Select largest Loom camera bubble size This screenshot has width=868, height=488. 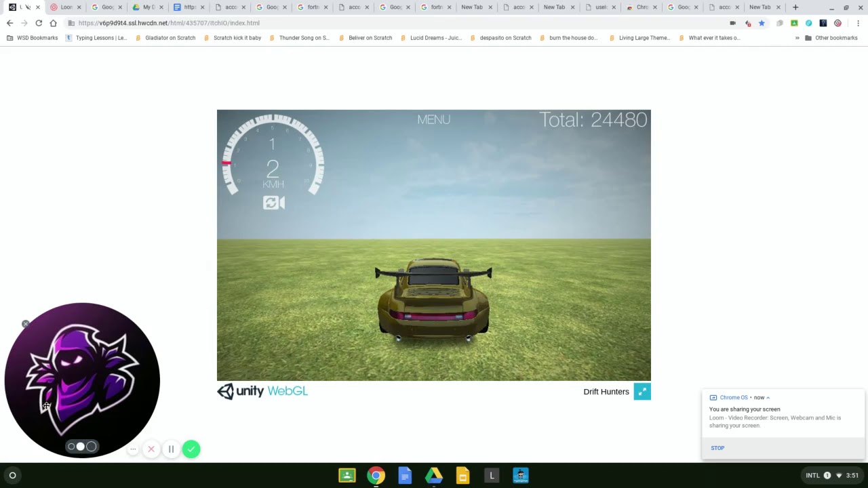[91, 447]
